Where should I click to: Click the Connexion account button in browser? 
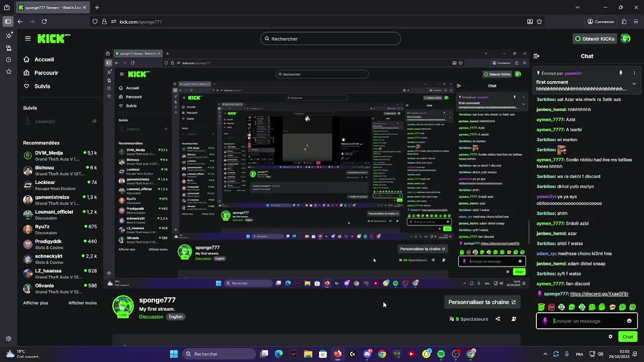click(x=601, y=22)
